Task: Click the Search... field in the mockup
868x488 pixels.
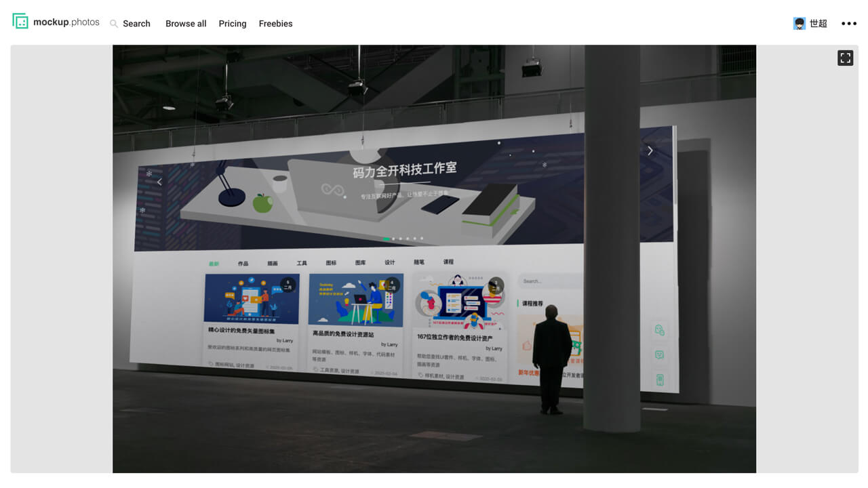Action: coord(549,281)
